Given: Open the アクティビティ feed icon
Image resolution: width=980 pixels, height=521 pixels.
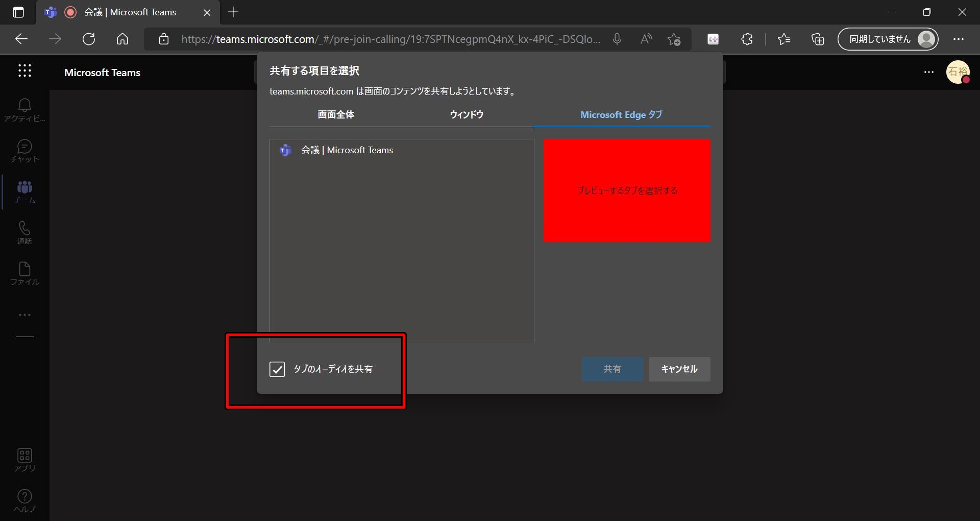Looking at the screenshot, I should (x=24, y=109).
